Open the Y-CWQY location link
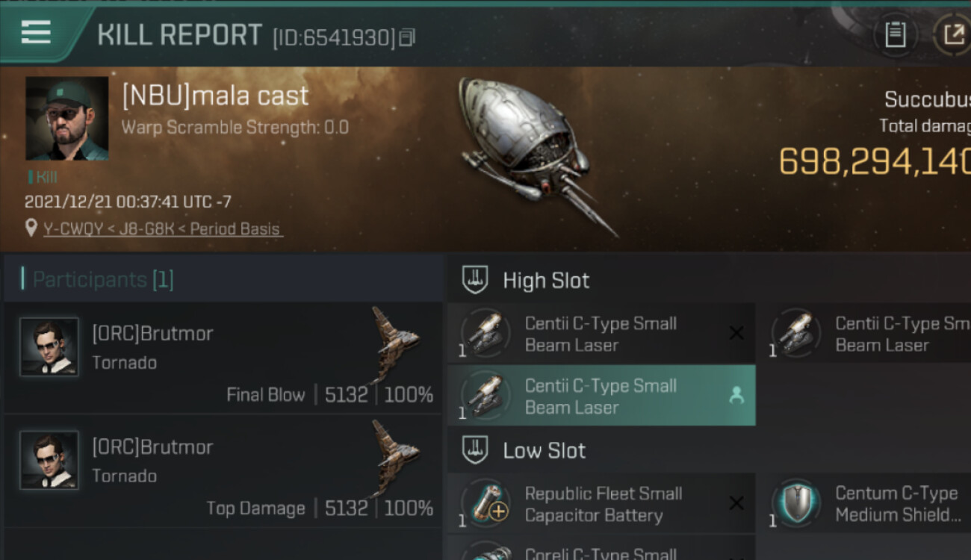 162,229
